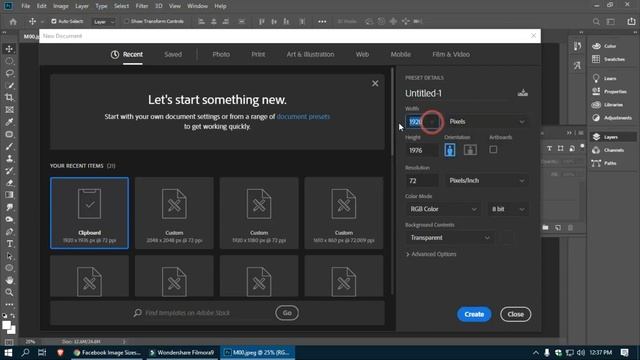Choose portrait orientation
640x360 pixels.
[450, 150]
